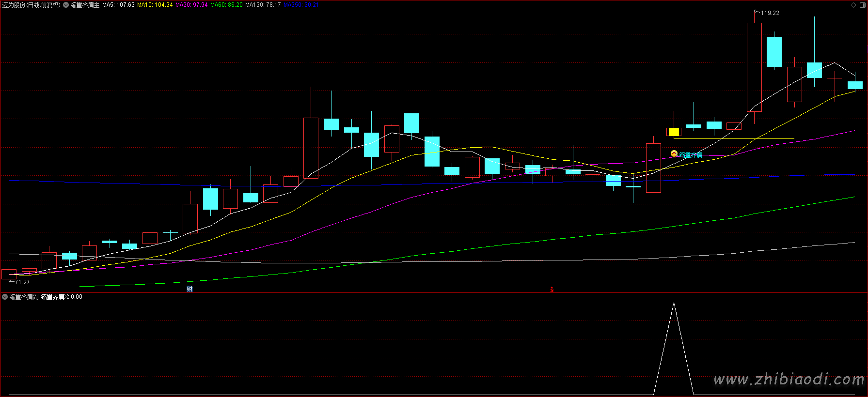This screenshot has width=868, height=397.
Task: Click the 财 financial event marker
Action: pyautogui.click(x=189, y=289)
